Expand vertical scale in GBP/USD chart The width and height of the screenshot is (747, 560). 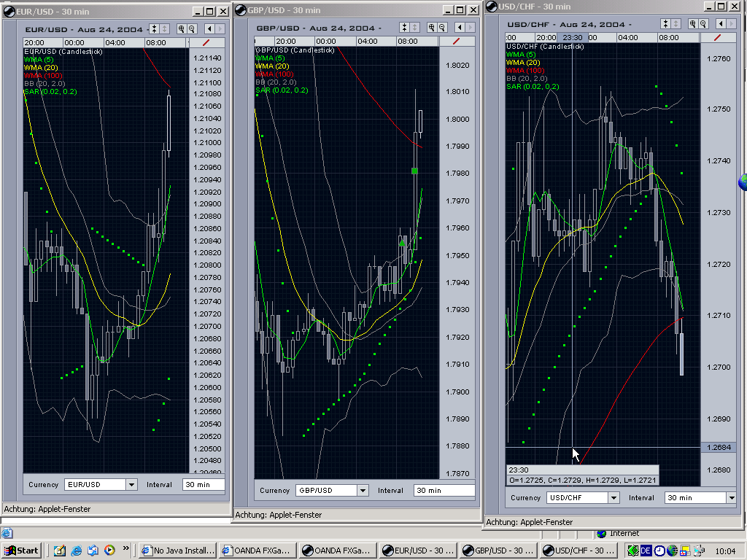coord(414,28)
